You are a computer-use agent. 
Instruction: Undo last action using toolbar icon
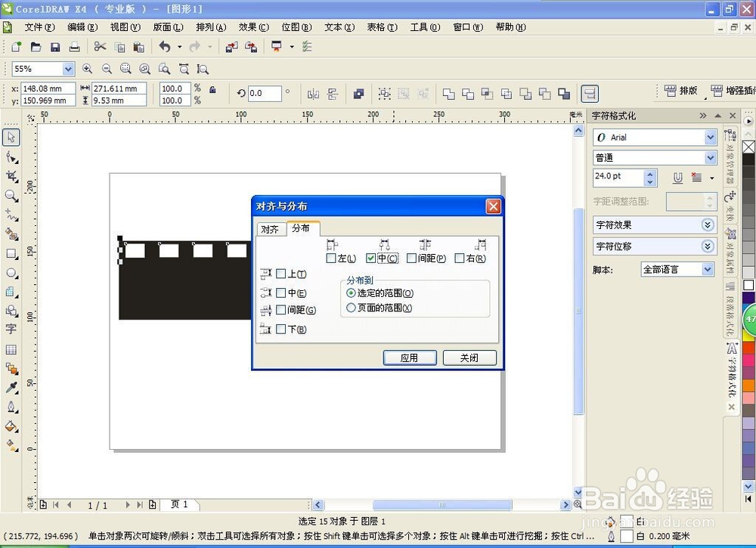click(x=165, y=46)
